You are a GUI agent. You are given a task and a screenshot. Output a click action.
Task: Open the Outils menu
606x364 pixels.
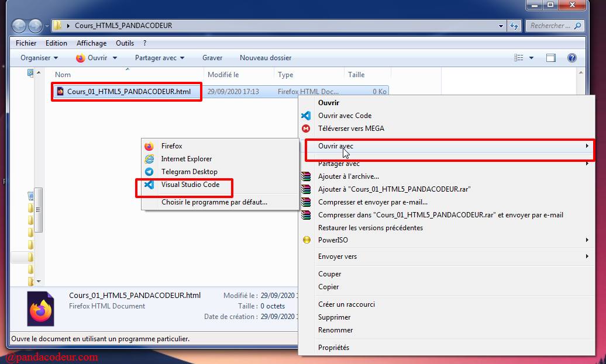[125, 43]
